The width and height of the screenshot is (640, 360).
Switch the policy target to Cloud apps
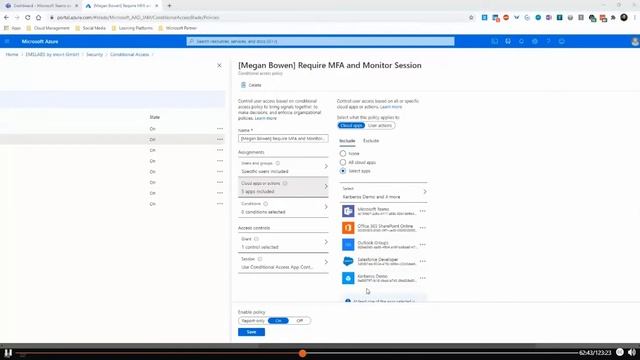pos(351,125)
